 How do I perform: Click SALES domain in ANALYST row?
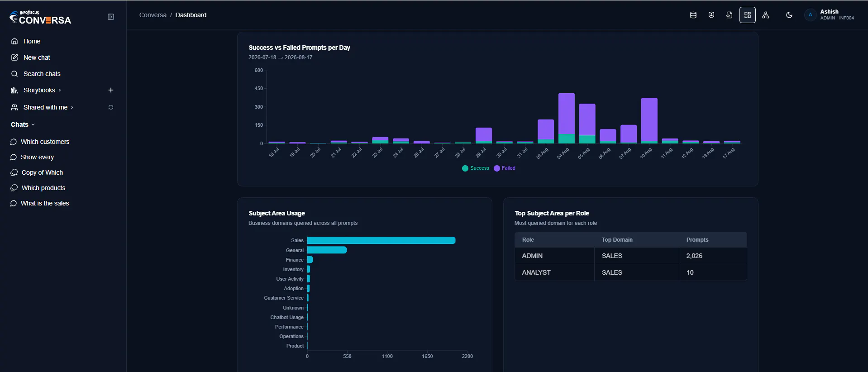tap(612, 272)
